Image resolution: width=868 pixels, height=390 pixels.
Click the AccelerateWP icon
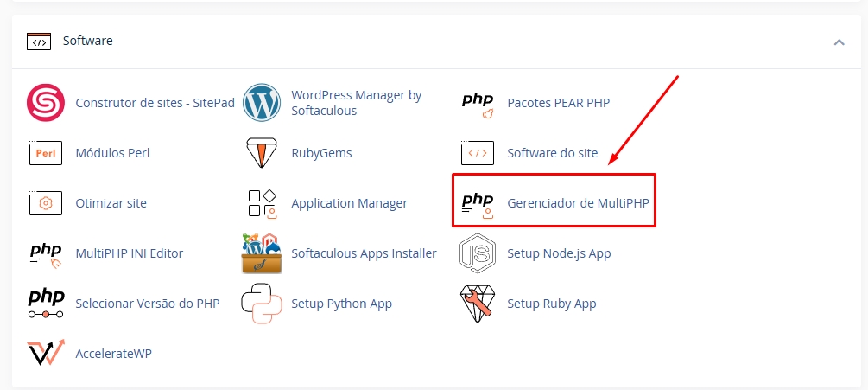46,353
